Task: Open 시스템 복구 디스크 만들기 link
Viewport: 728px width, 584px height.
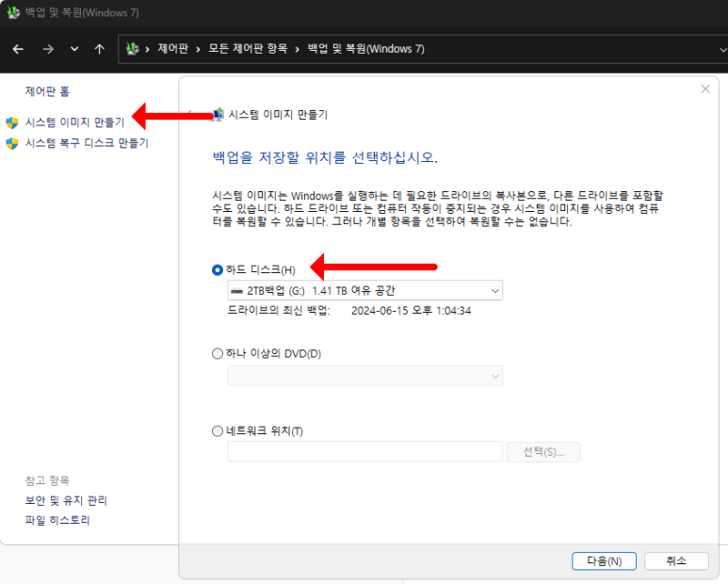Action: pos(87,143)
